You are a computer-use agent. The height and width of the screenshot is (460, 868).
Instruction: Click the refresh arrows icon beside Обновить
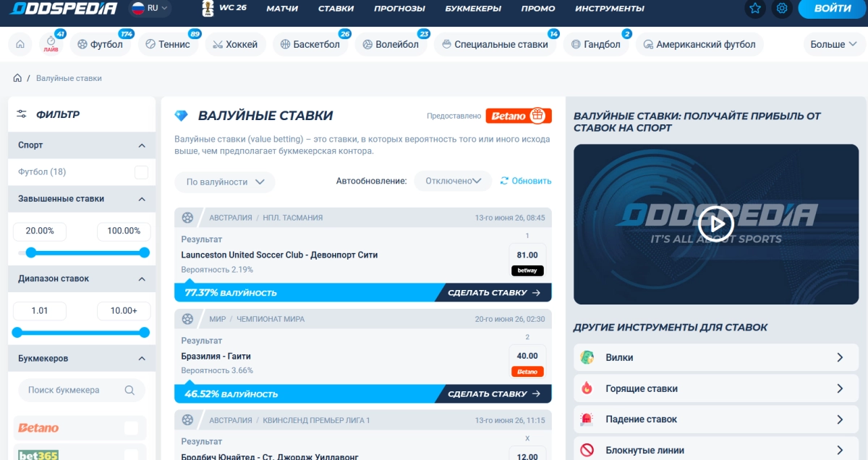pos(504,181)
